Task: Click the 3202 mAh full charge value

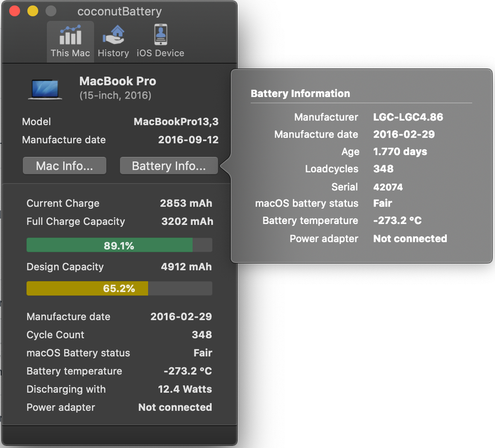Action: [x=187, y=221]
